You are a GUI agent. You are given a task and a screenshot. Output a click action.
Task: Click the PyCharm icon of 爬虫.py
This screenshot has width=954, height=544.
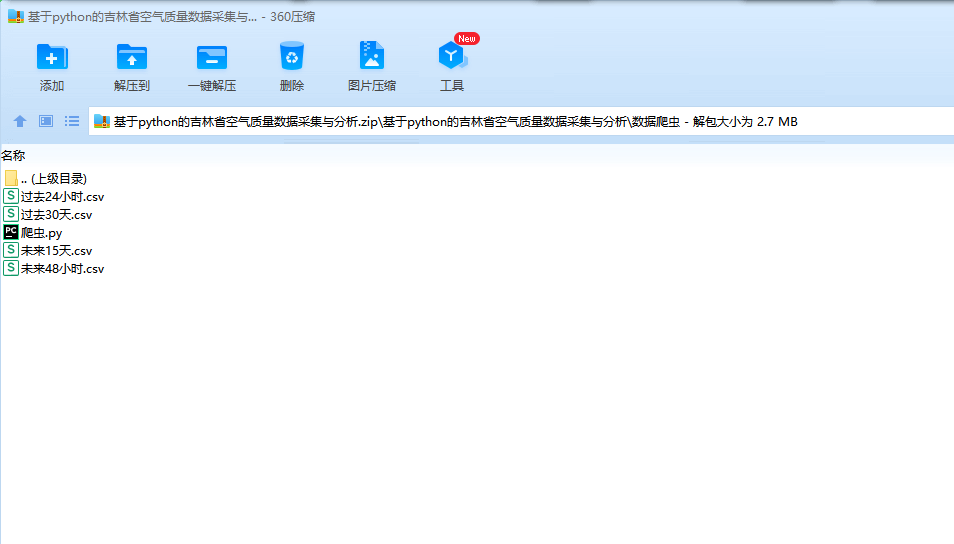pos(10,232)
